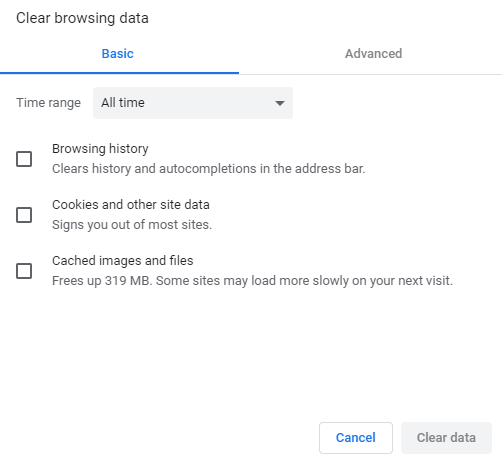This screenshot has height=461, width=502.
Task: Click the blue underline beneath the Basic tab
Action: click(x=119, y=73)
